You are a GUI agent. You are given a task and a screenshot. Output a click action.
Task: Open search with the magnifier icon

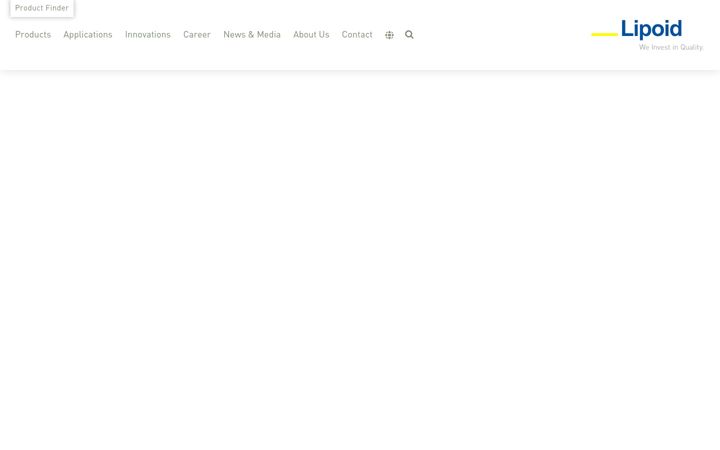tap(409, 35)
